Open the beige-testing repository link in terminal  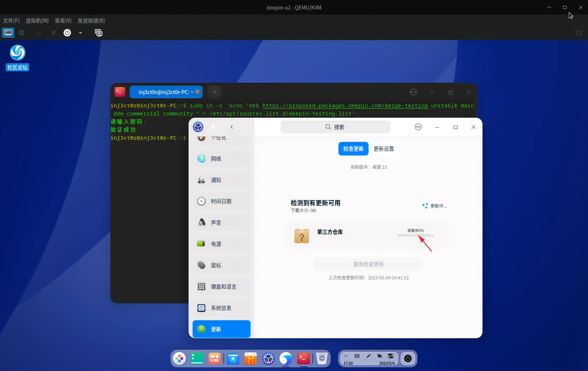click(x=345, y=106)
